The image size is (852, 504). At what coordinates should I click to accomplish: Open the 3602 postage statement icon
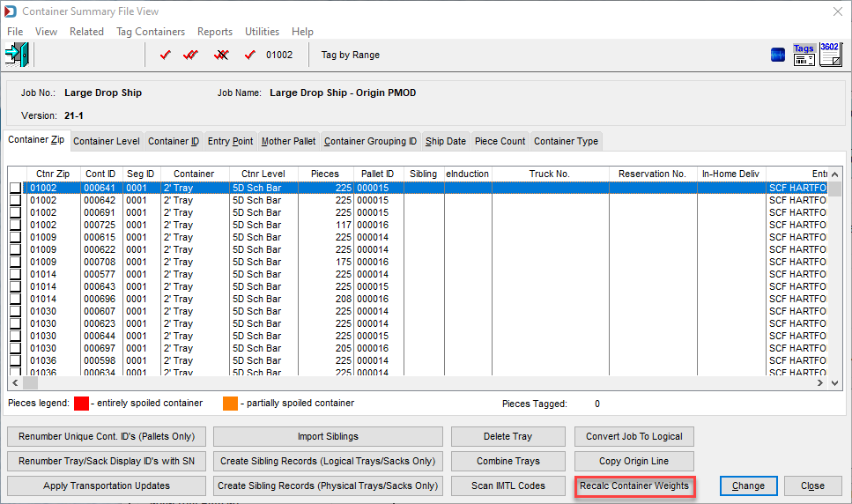click(830, 55)
